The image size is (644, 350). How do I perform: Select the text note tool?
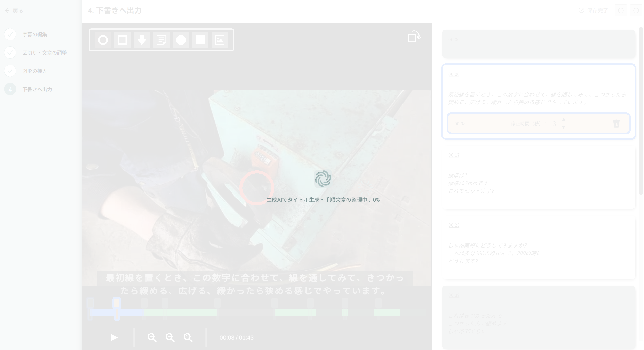coord(161,40)
